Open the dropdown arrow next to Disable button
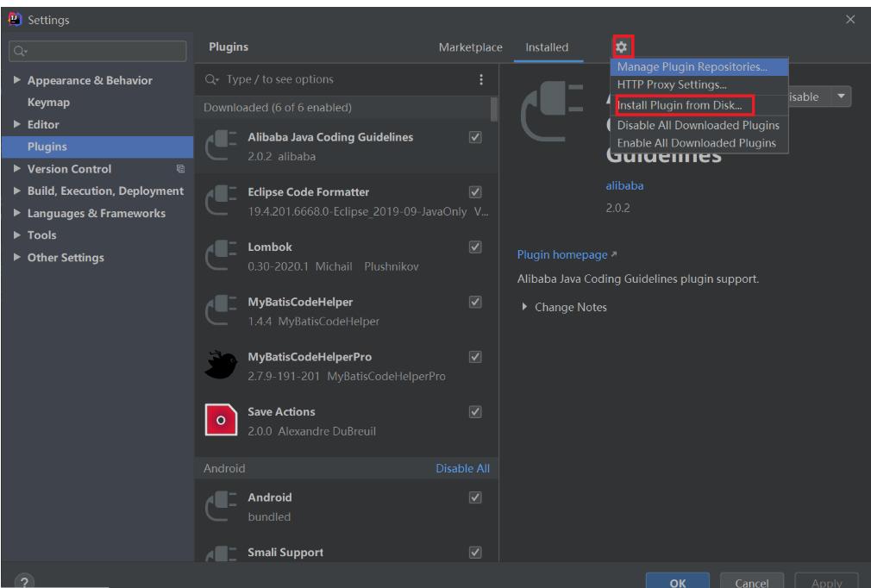 tap(842, 98)
